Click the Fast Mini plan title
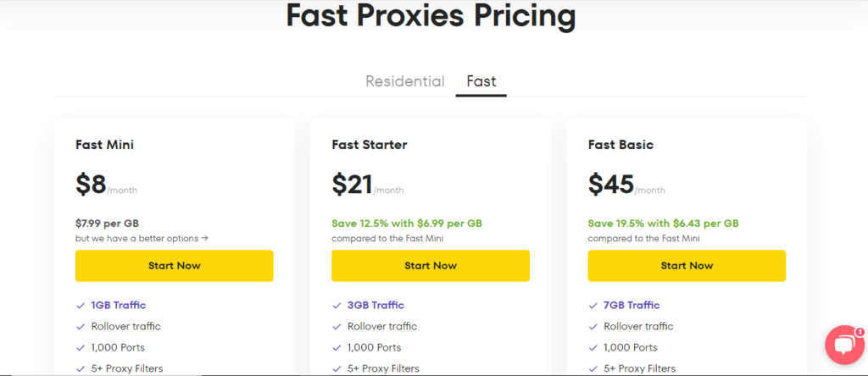Image resolution: width=868 pixels, height=376 pixels. (x=104, y=145)
